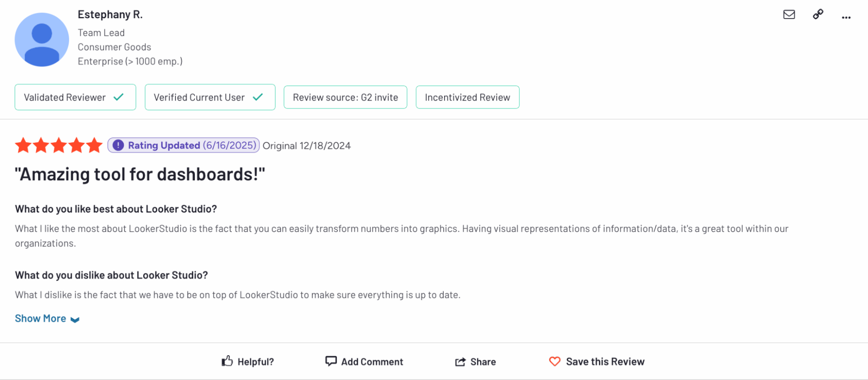Click the Validated Reviewer badge
Screen dimensions: 868x380
75,97
